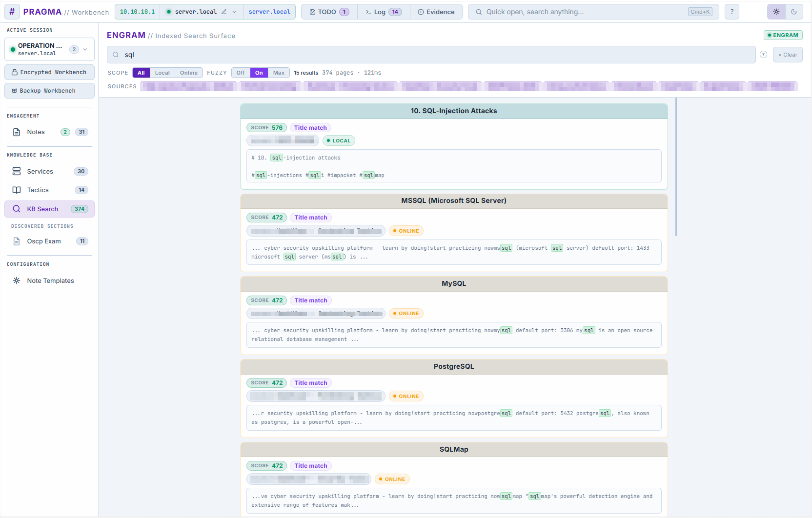Open Note Templates configuration

click(50, 280)
